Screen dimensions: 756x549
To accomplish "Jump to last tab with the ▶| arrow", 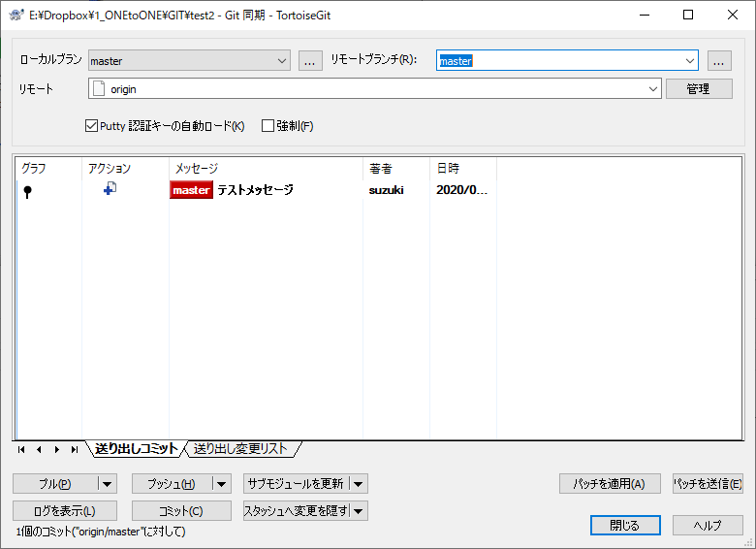I will coord(75,450).
